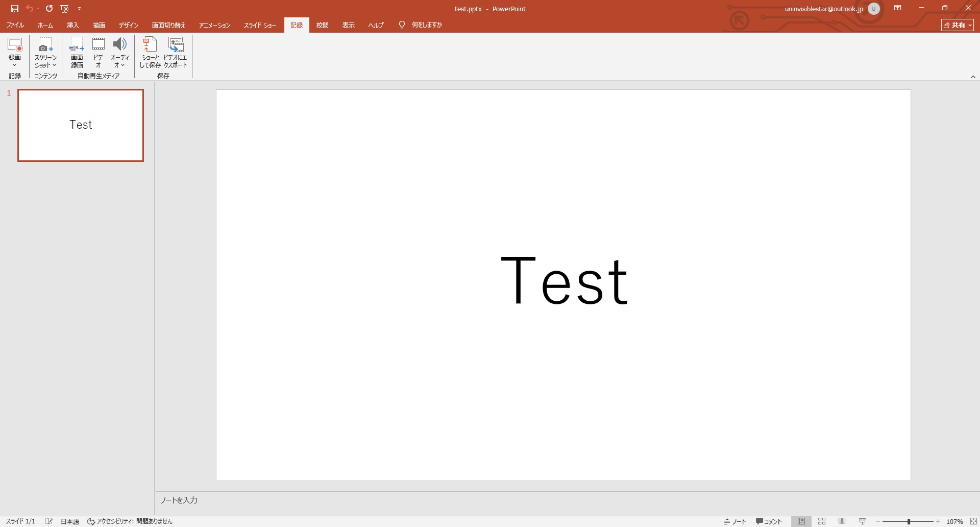Click the オーディオ audio speaker icon

[x=119, y=45]
